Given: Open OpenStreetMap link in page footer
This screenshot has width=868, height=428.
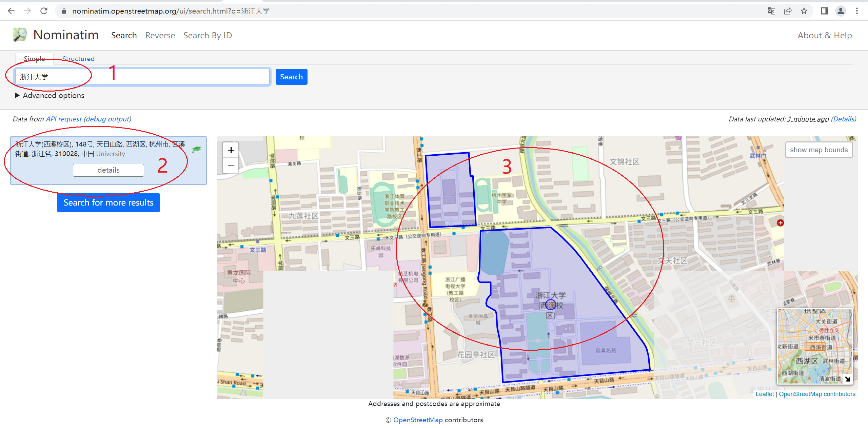Looking at the screenshot, I should [418, 420].
